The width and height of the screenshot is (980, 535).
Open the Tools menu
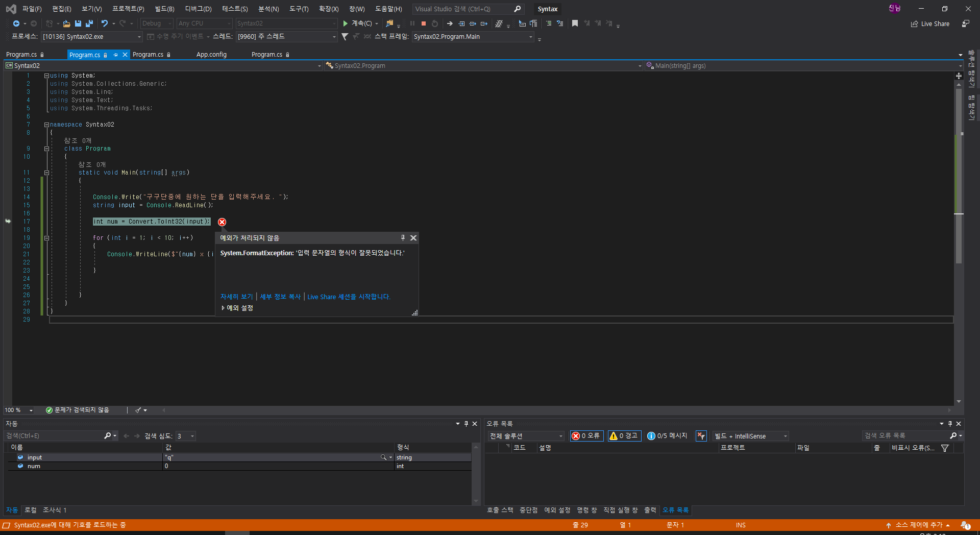[299, 9]
